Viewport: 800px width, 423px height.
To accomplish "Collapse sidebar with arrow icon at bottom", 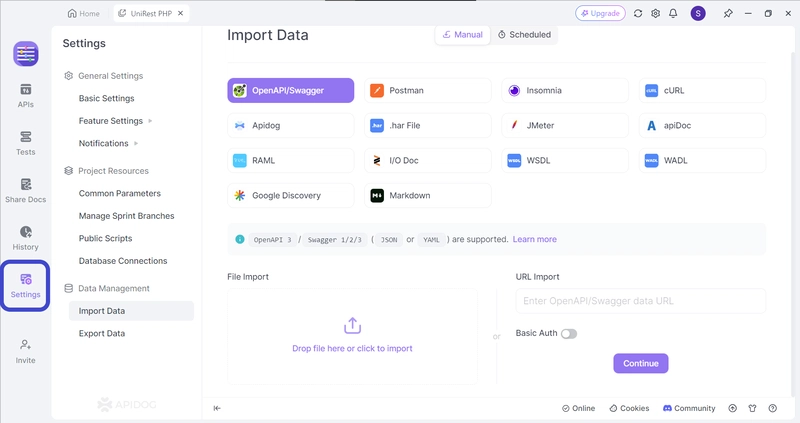I will [217, 408].
